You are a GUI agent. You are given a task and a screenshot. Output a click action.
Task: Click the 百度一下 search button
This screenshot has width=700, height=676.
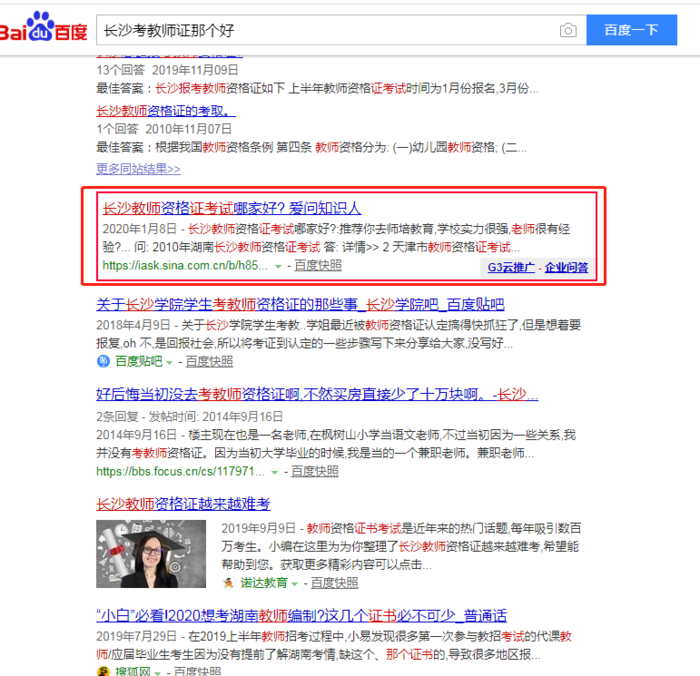pyautogui.click(x=631, y=30)
